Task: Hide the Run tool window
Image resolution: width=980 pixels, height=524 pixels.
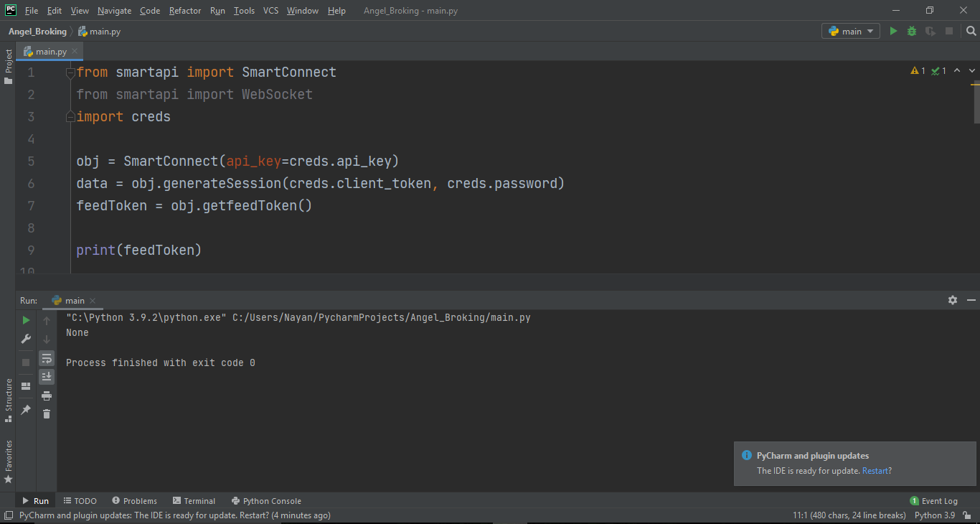Action: (971, 300)
